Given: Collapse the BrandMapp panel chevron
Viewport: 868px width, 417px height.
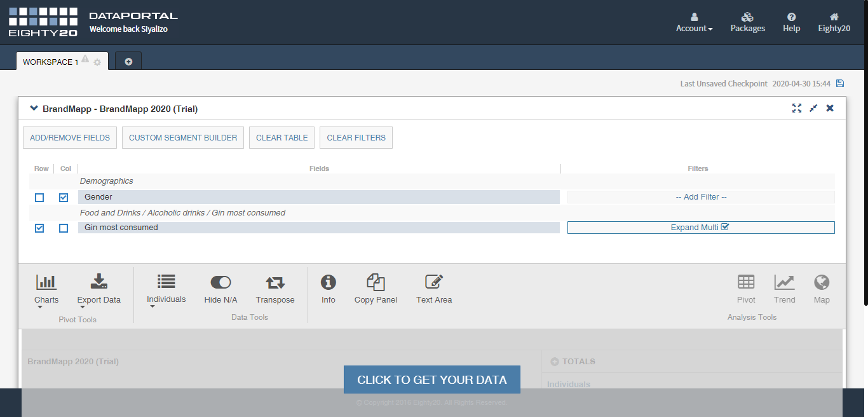Looking at the screenshot, I should (x=34, y=109).
